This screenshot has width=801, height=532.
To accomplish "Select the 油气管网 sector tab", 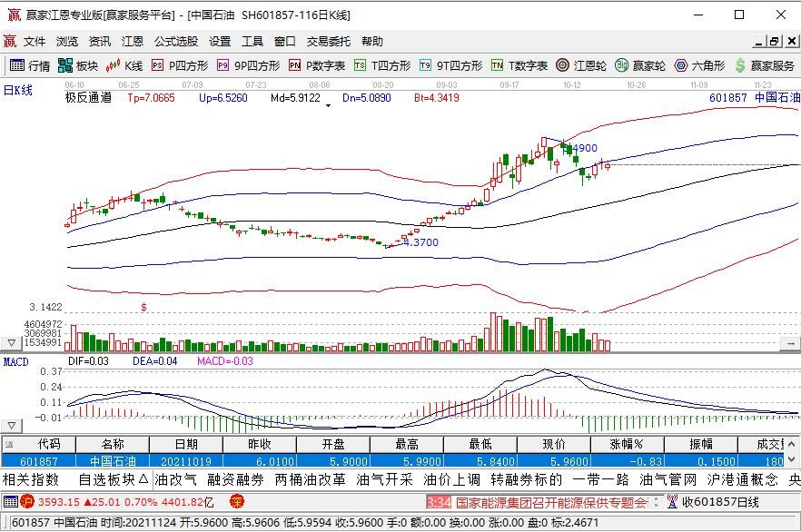I will [667, 479].
